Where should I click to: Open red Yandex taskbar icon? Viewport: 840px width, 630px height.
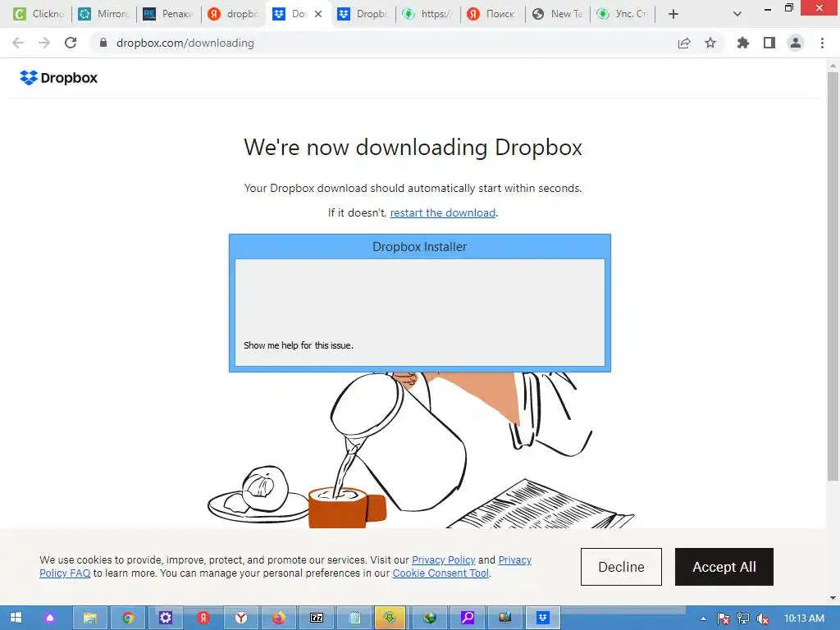[203, 618]
